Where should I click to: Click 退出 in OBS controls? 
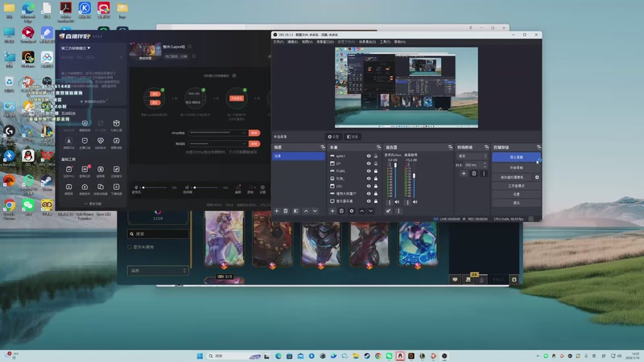(516, 203)
